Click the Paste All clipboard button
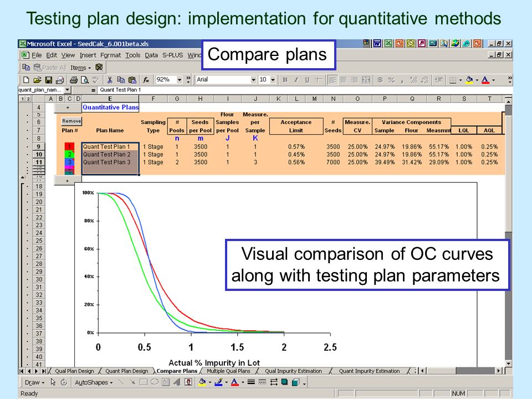This screenshot has width=532, height=399. click(50, 68)
